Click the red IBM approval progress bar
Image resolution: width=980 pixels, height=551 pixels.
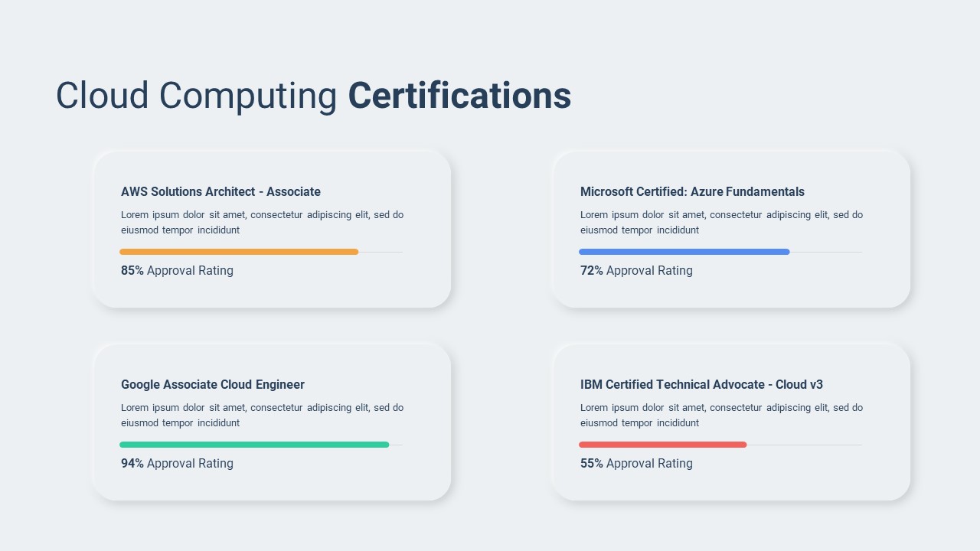(x=662, y=445)
